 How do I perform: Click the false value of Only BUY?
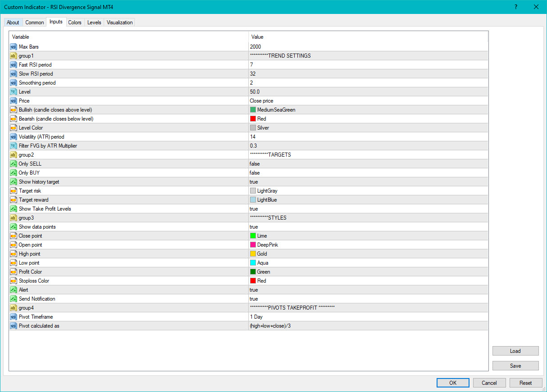(x=255, y=173)
